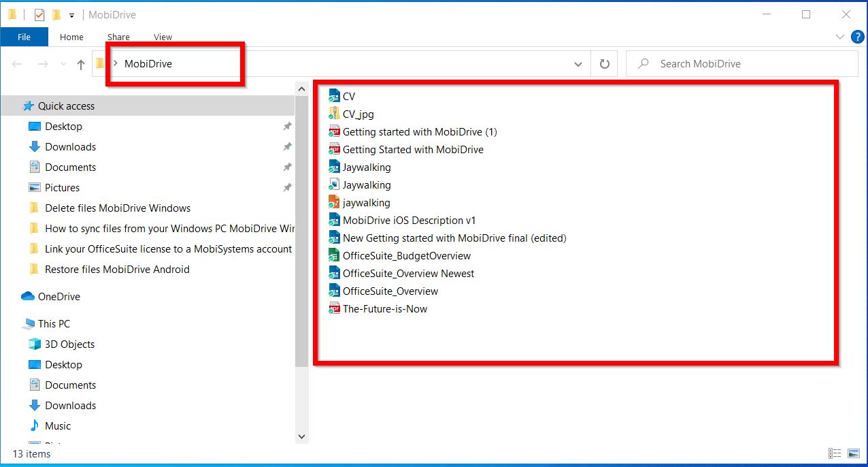Click the OfficeSuite_BudgetOverview spreadsheet icon
868x467 pixels.
(334, 255)
